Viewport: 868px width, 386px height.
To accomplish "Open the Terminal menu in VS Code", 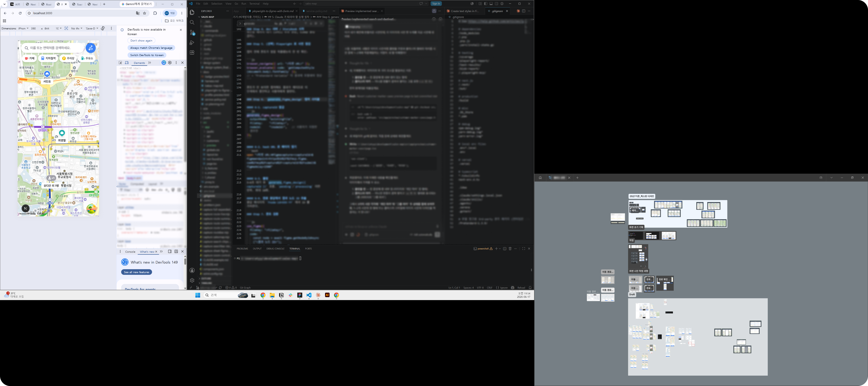I will [x=254, y=4].
